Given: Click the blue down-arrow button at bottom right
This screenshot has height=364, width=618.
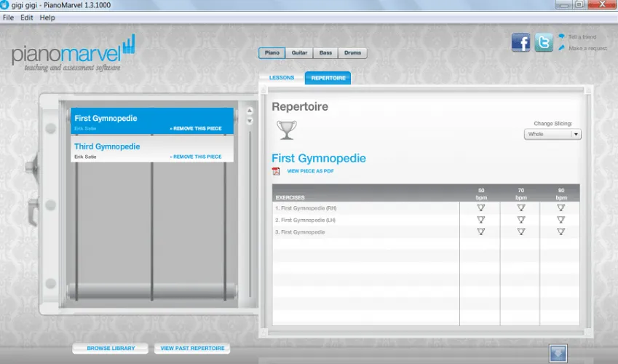Looking at the screenshot, I should [x=558, y=353].
